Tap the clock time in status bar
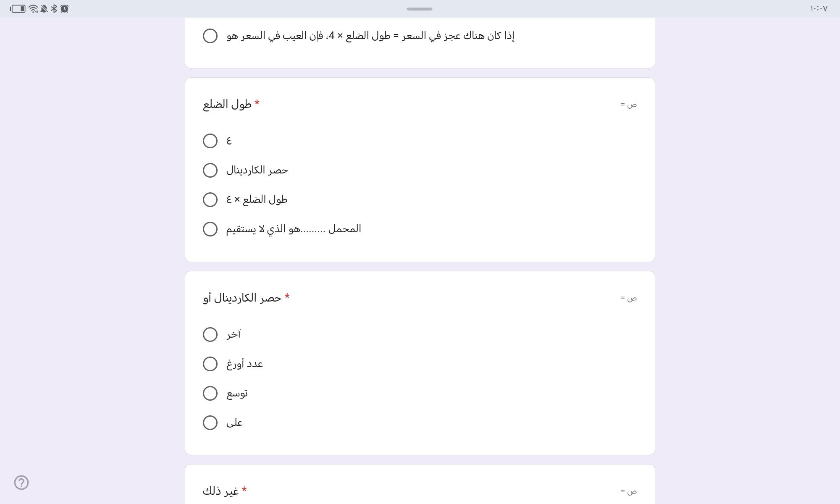The width and height of the screenshot is (840, 504). [x=819, y=9]
